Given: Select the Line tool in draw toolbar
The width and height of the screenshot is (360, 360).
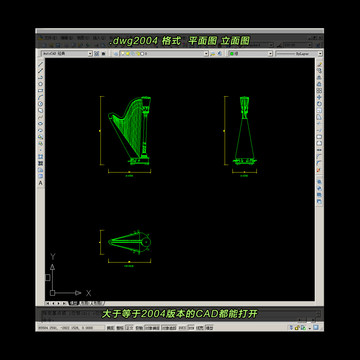Looking at the screenshot, I should pos(41,64).
